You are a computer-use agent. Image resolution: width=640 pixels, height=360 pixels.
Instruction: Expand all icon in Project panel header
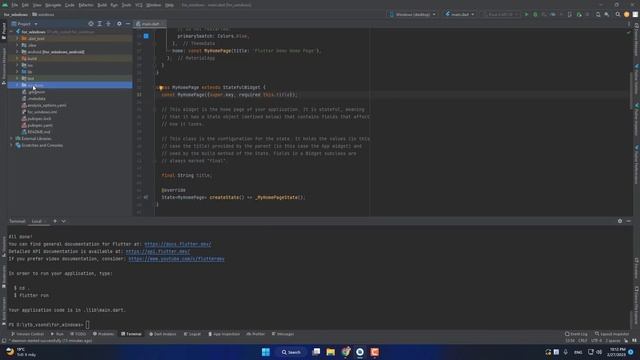[100, 24]
